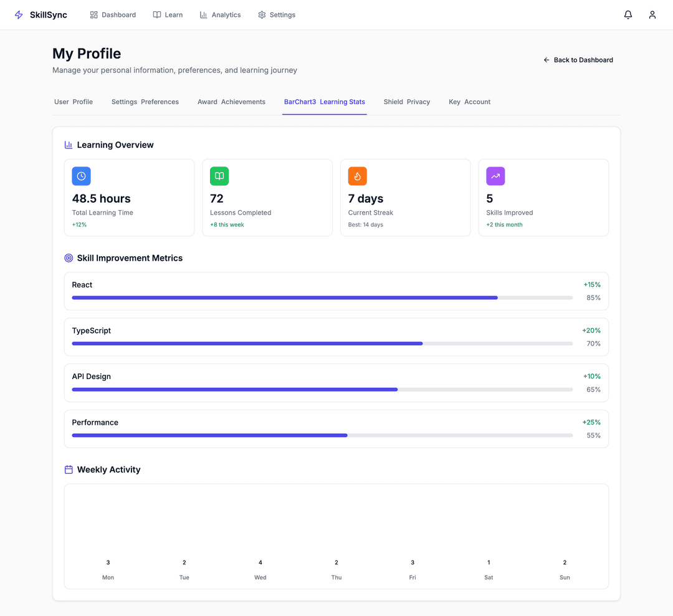Image resolution: width=673 pixels, height=616 pixels.
Task: Click the target icon beside Skill Improvement Metrics
Action: click(69, 258)
